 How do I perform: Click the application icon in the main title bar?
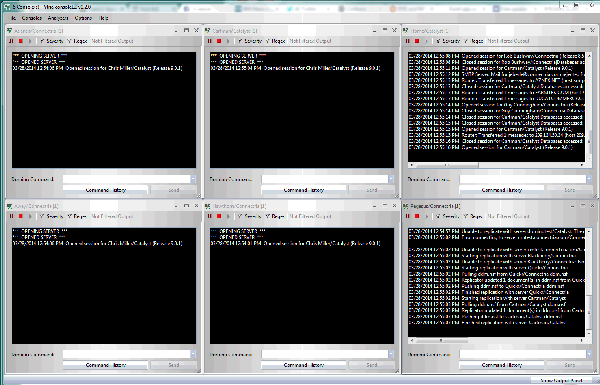pos(7,7)
